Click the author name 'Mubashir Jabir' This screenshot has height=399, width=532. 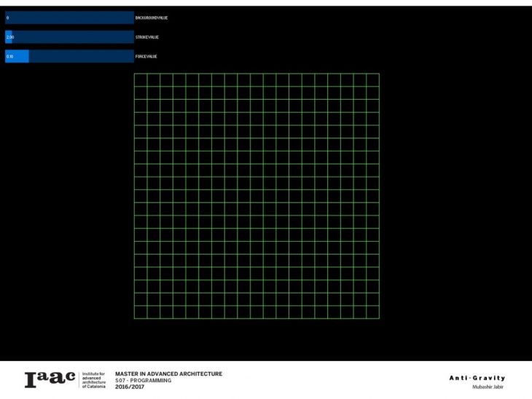(488, 387)
